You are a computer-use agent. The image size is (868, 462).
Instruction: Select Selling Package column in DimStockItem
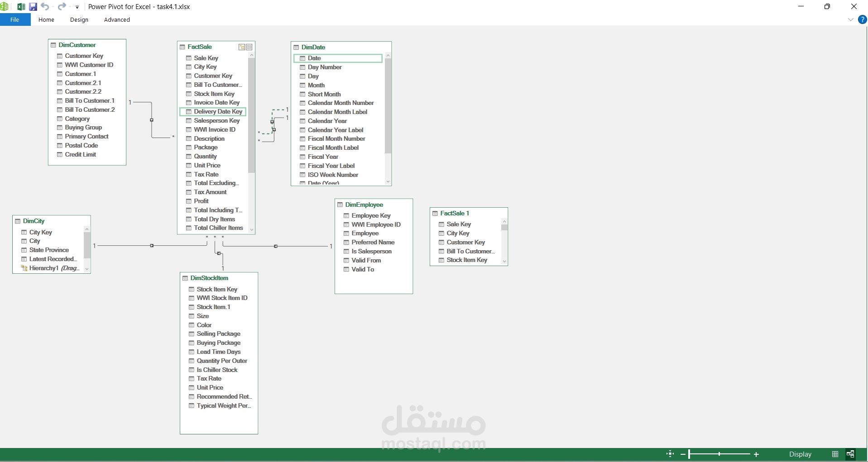tap(219, 334)
